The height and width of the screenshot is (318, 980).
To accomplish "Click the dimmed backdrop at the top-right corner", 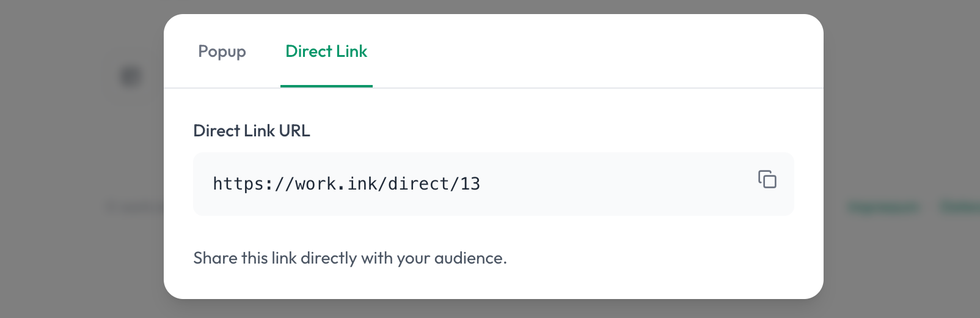I will pos(953,18).
